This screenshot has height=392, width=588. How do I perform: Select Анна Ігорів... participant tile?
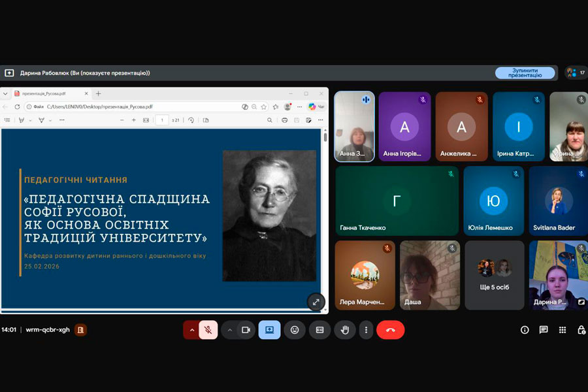point(404,126)
